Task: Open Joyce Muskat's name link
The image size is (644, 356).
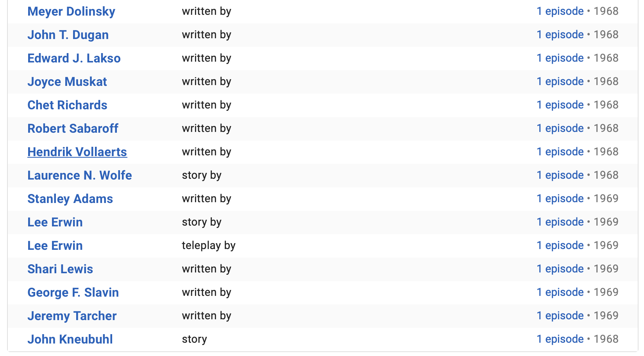Action: coord(67,82)
